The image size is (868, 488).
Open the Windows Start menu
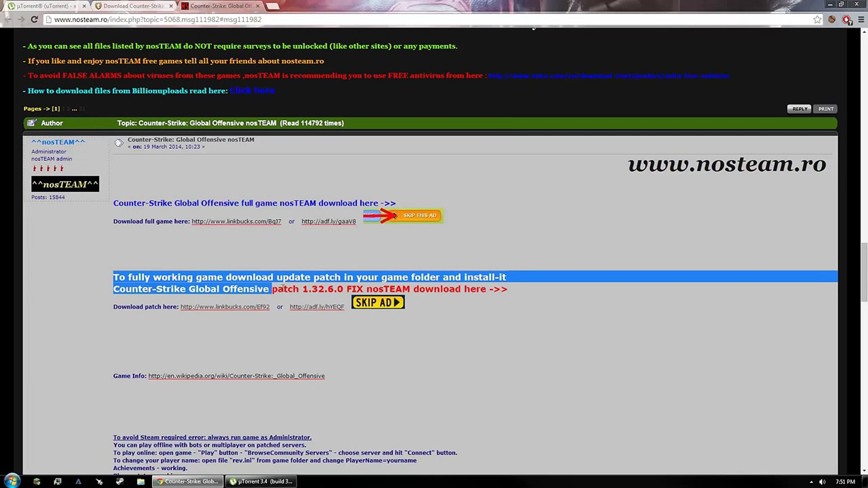12,481
